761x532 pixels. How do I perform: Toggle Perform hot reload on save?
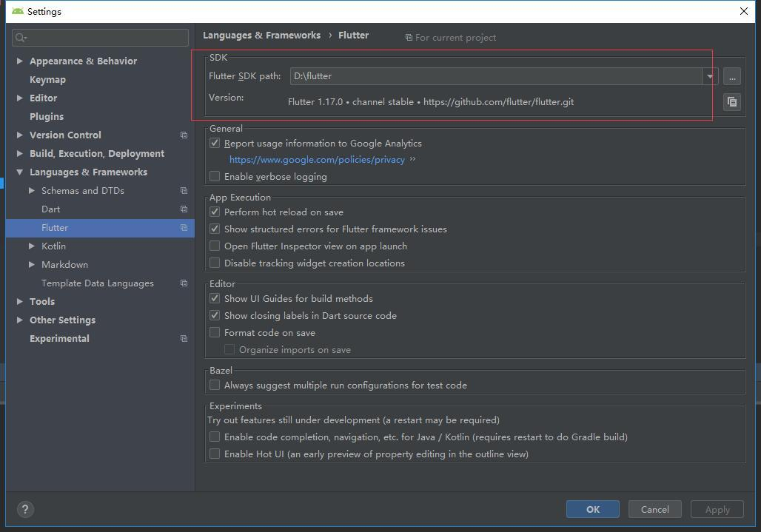pos(215,212)
